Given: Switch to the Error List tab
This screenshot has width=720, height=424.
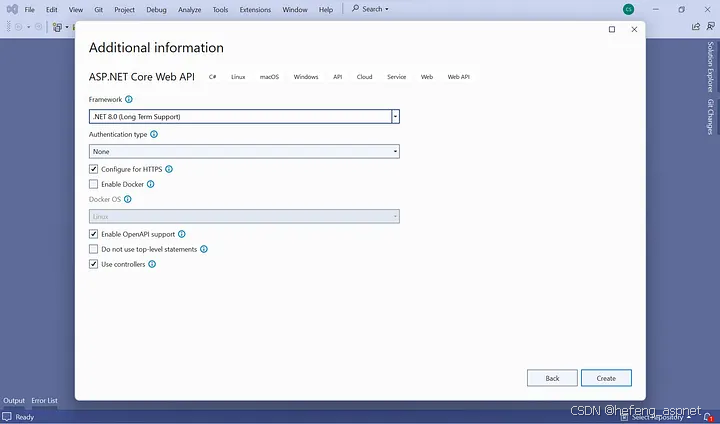Looking at the screenshot, I should point(45,401).
